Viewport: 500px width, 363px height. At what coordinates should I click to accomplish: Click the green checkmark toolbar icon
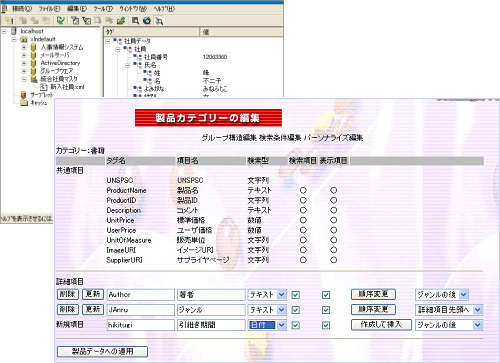click(61, 21)
